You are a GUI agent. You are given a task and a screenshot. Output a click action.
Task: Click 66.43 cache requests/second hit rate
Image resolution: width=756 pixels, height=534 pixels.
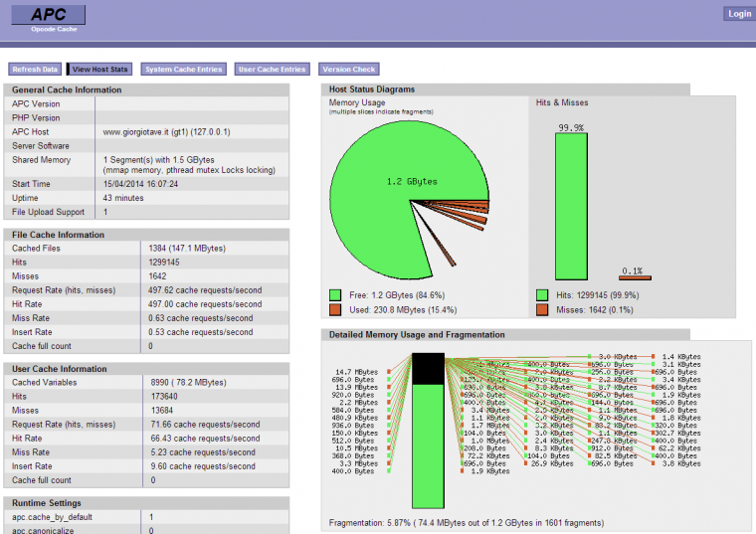(x=205, y=439)
